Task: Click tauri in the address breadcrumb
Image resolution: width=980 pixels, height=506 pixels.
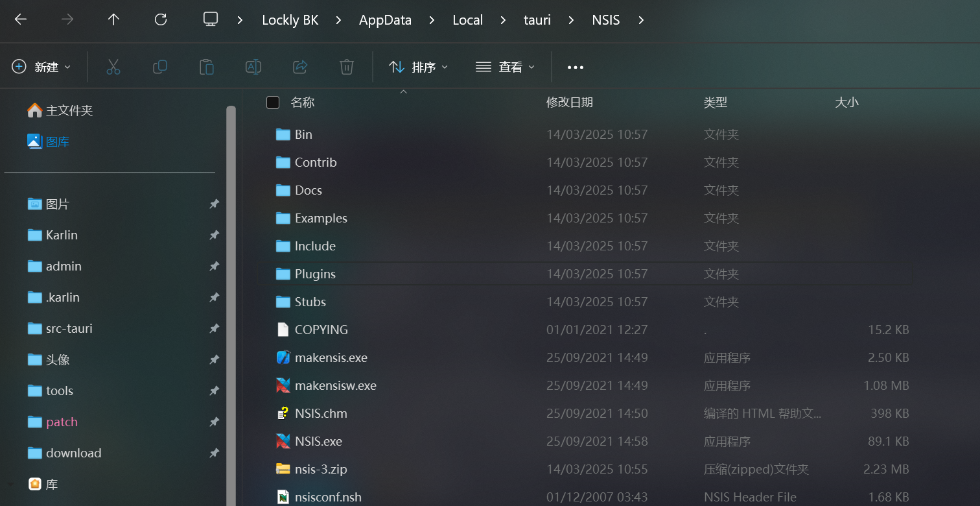Action: tap(537, 20)
